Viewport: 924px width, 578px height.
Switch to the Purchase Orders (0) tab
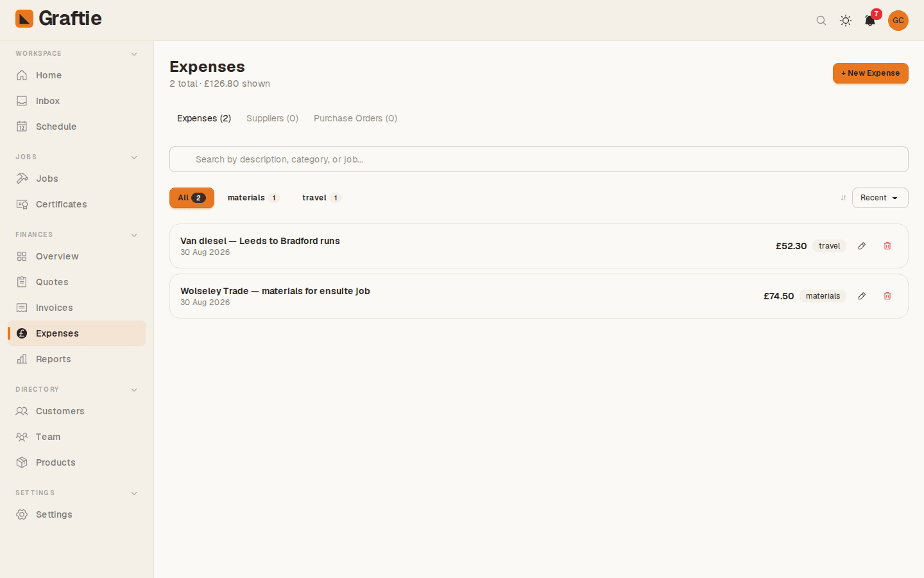pyautogui.click(x=355, y=118)
